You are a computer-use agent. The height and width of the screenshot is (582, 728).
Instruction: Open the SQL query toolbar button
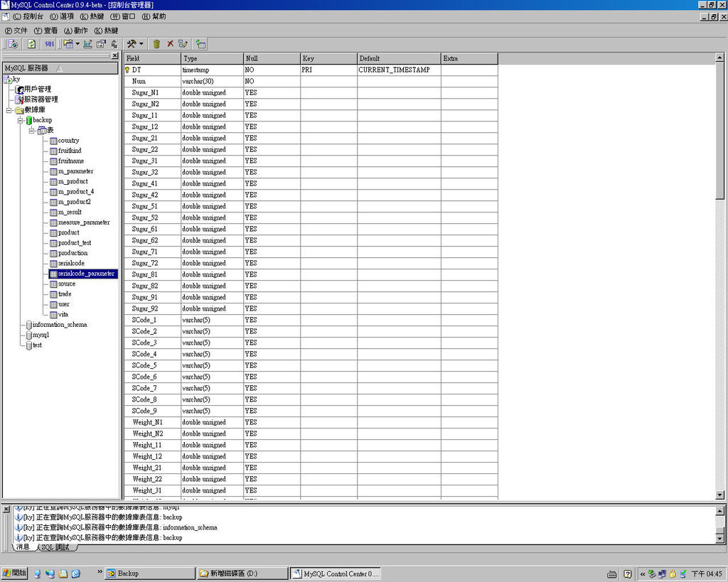(49, 44)
